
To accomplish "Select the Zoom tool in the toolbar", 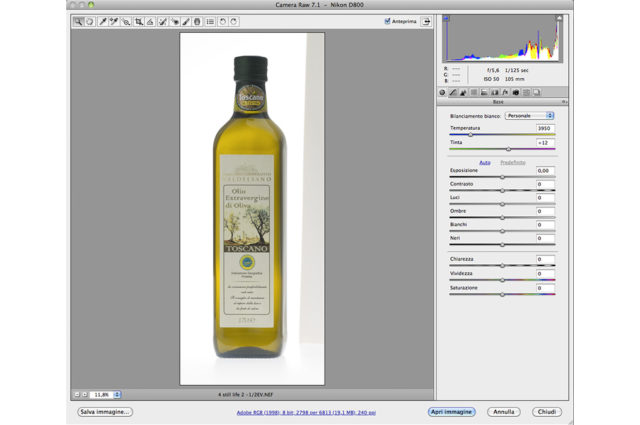I will [x=78, y=22].
